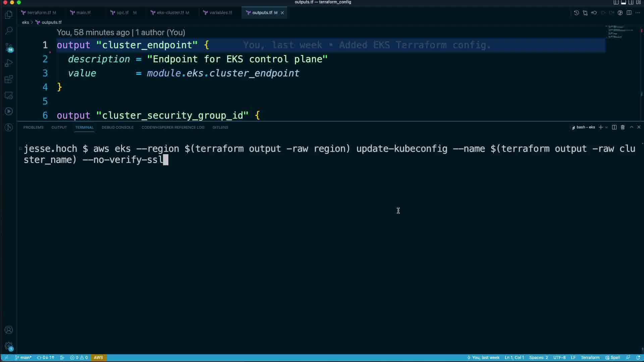The image size is (644, 362).
Task: Open Source Control view with badge
Action: [x=9, y=47]
